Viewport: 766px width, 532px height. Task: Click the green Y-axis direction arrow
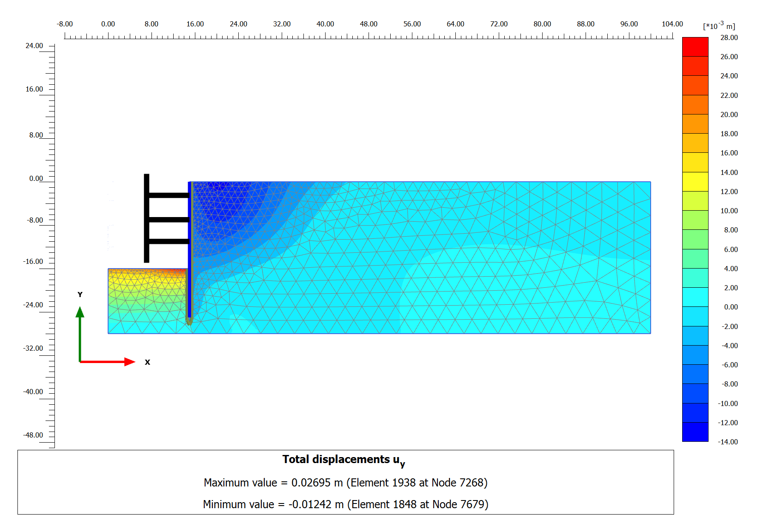coord(80,334)
